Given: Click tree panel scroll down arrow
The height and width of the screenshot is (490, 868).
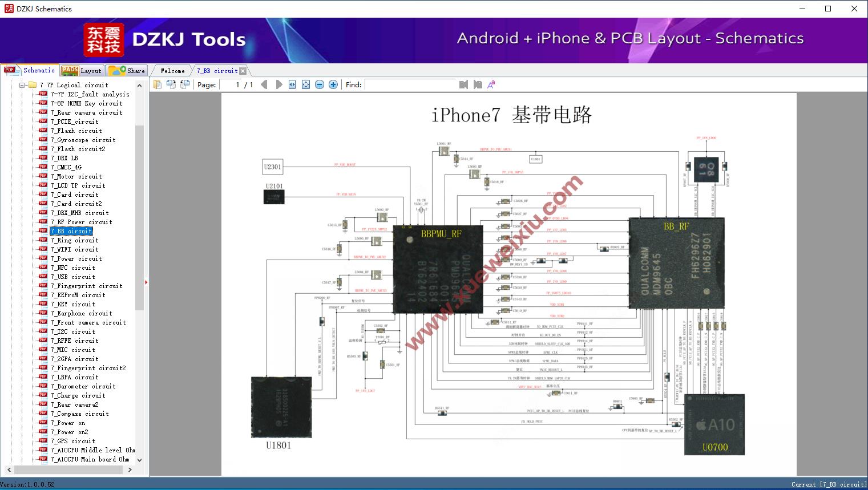Looking at the screenshot, I should click(140, 460).
